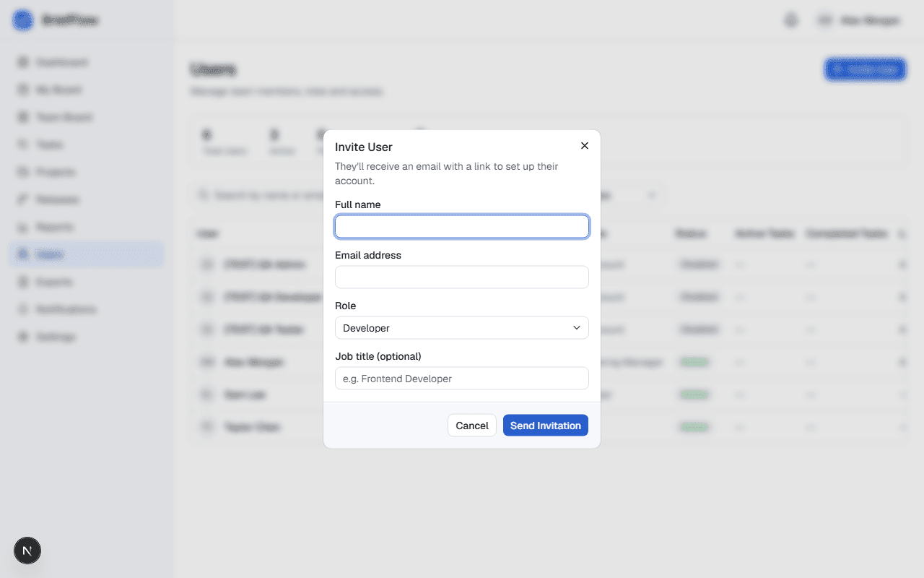924x578 pixels.
Task: Click the "Email address" field label
Action: pyautogui.click(x=368, y=255)
